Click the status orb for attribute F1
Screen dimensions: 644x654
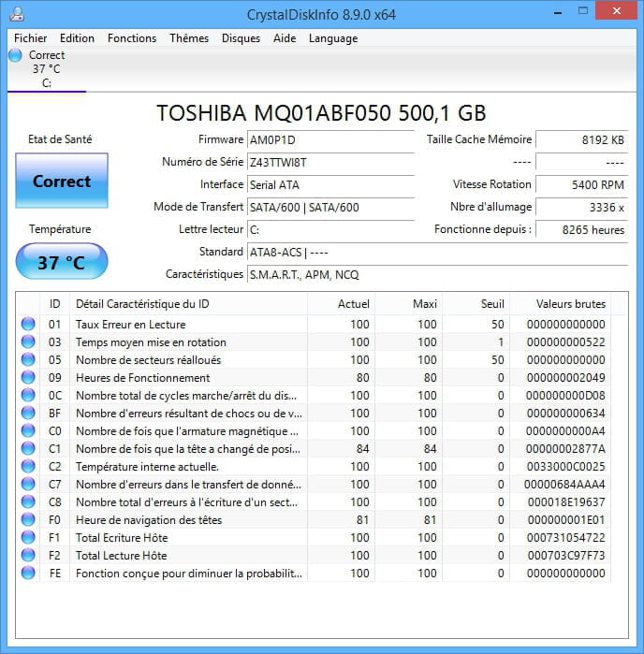coord(28,537)
